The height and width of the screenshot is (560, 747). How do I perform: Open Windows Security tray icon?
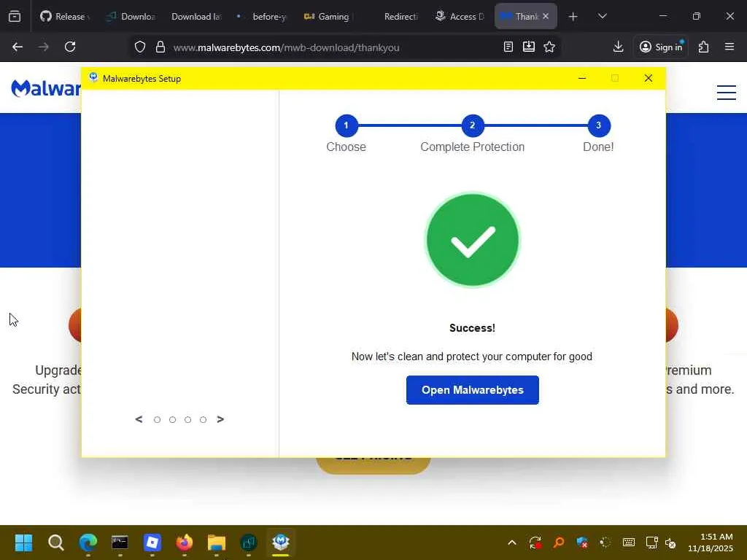click(581, 542)
